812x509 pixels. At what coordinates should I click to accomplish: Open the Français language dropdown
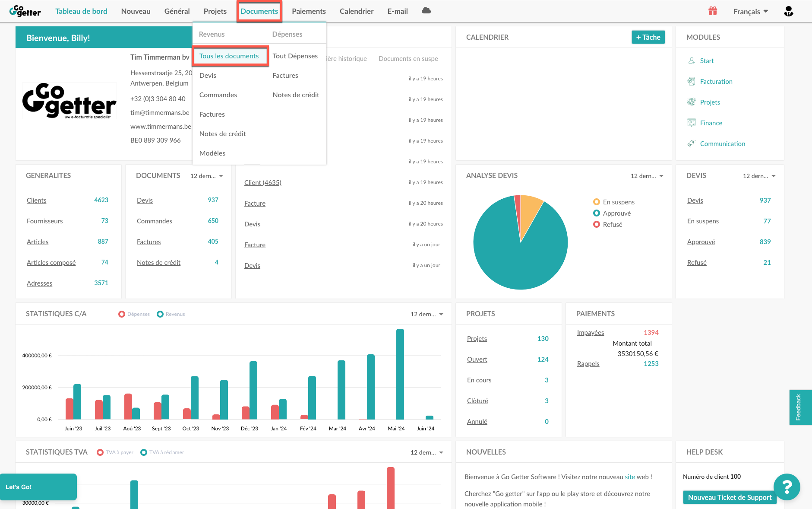[x=751, y=12]
